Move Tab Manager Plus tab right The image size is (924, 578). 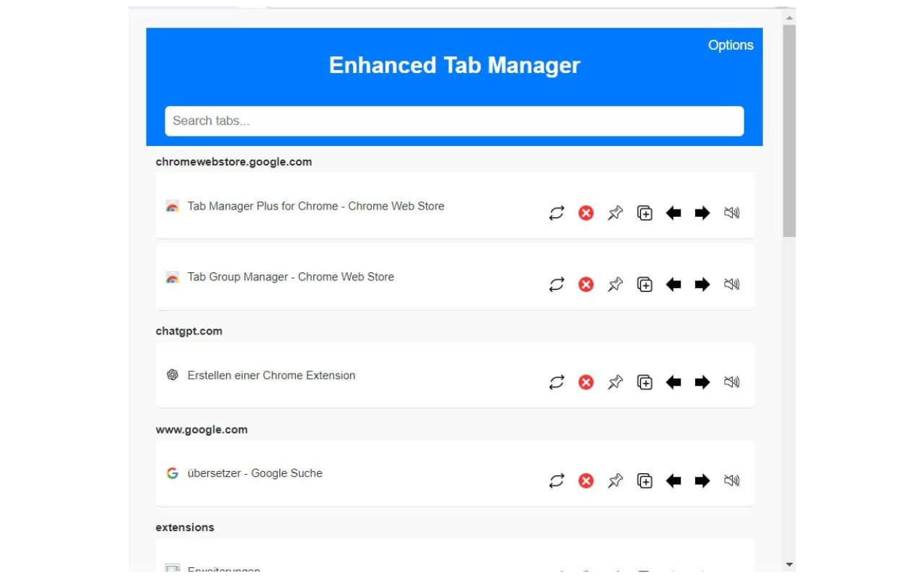702,213
